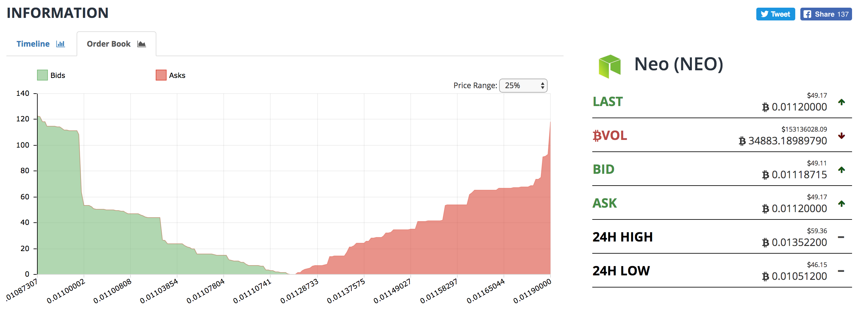
Task: Toggle the green Bids legend swatch
Action: tap(42, 75)
